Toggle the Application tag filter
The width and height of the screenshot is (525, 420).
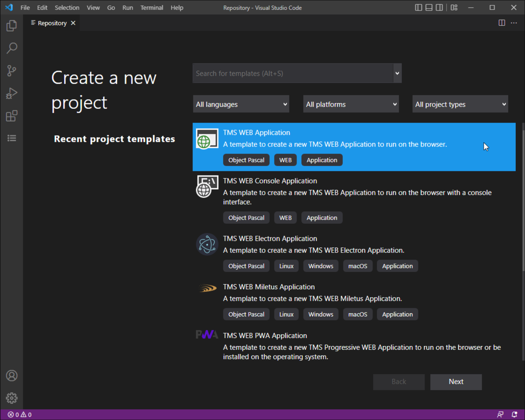(x=322, y=160)
